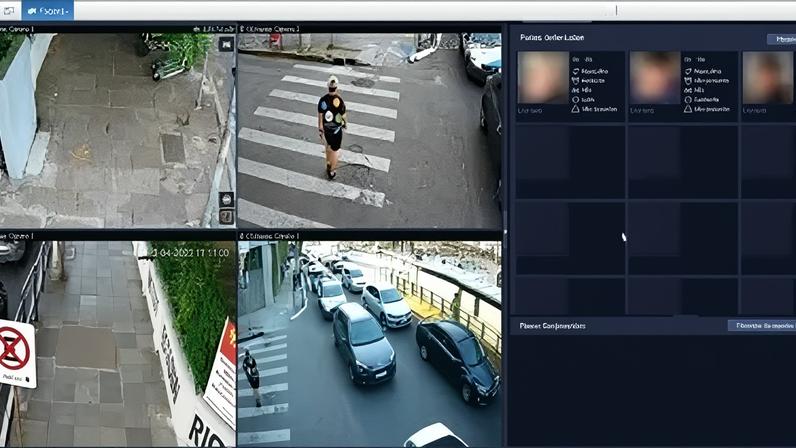Click the second-row attribute icon in first face card
The image size is (796, 448).
click(575, 81)
